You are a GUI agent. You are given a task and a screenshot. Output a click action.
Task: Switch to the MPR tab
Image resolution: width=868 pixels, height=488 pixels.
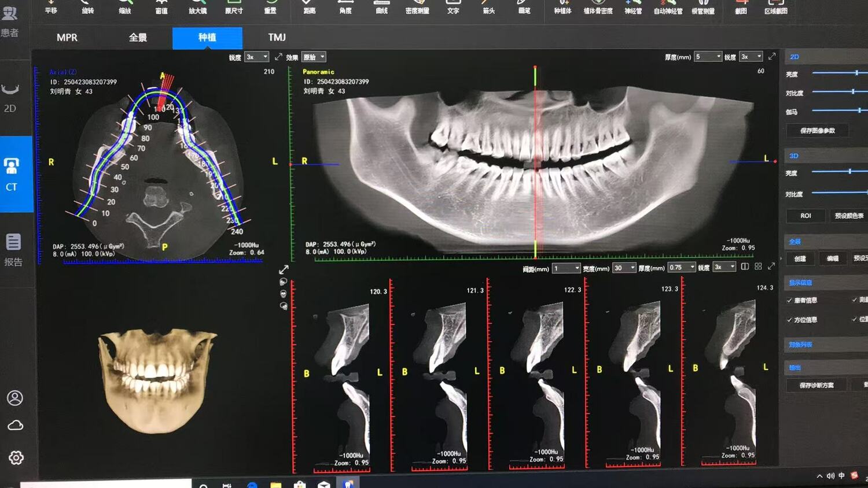67,38
